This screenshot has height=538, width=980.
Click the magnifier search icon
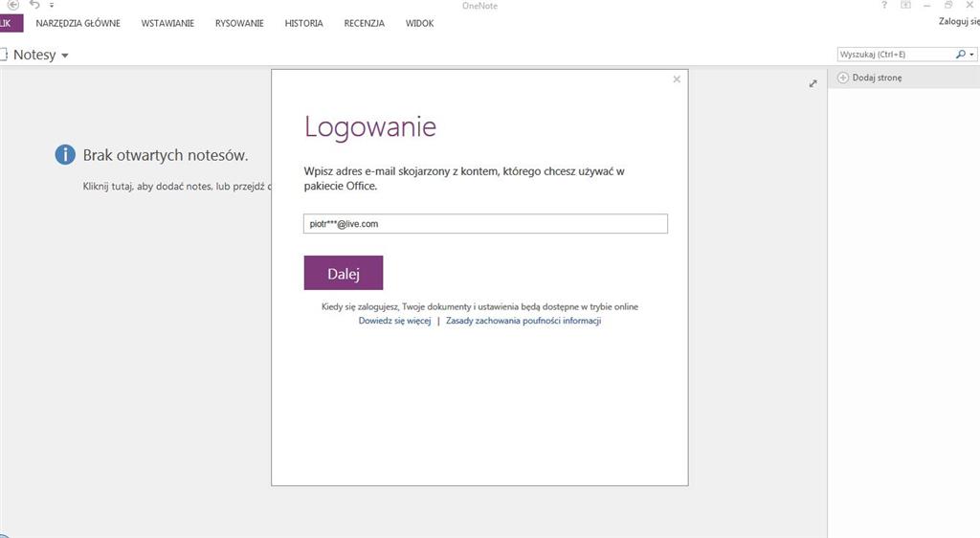tap(961, 55)
